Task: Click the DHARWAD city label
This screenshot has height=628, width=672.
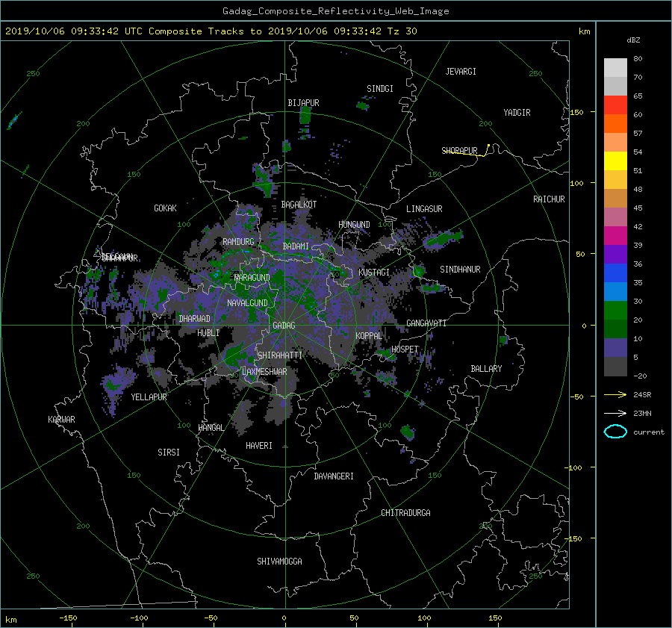Action: 195,319
